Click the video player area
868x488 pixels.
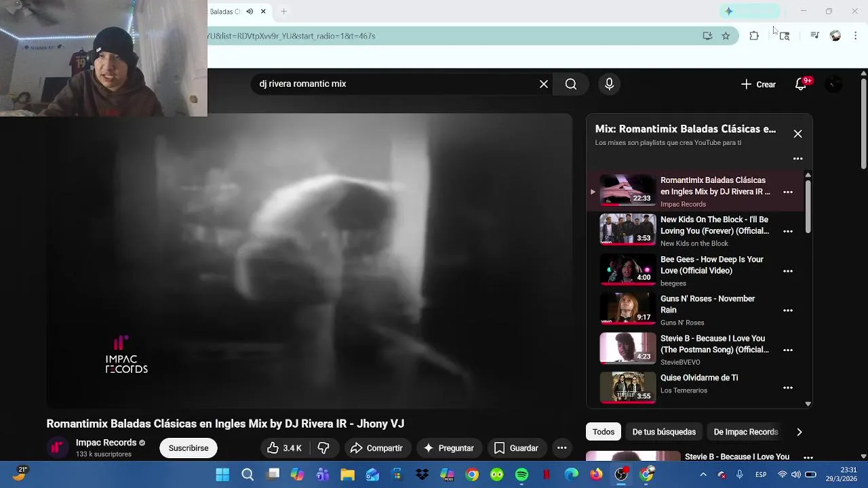click(309, 261)
